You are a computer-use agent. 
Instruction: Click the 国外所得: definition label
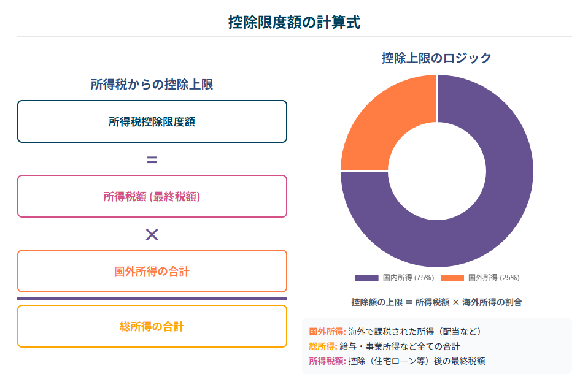[x=327, y=332]
